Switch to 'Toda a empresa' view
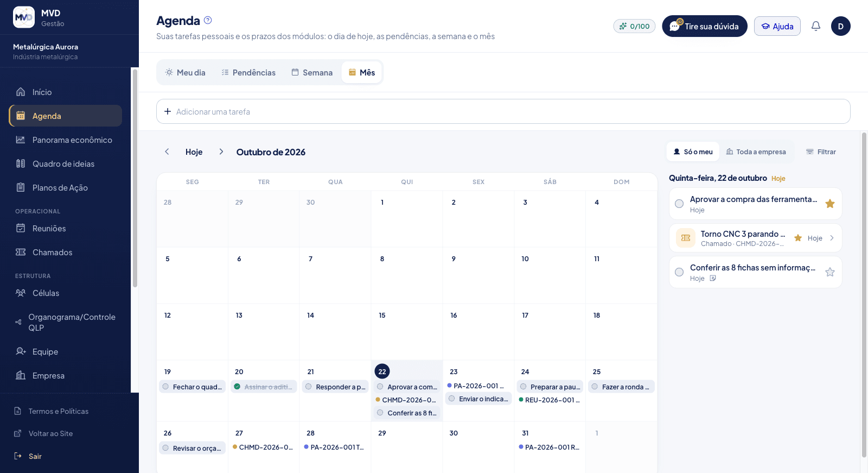Image resolution: width=868 pixels, height=473 pixels. point(756,152)
